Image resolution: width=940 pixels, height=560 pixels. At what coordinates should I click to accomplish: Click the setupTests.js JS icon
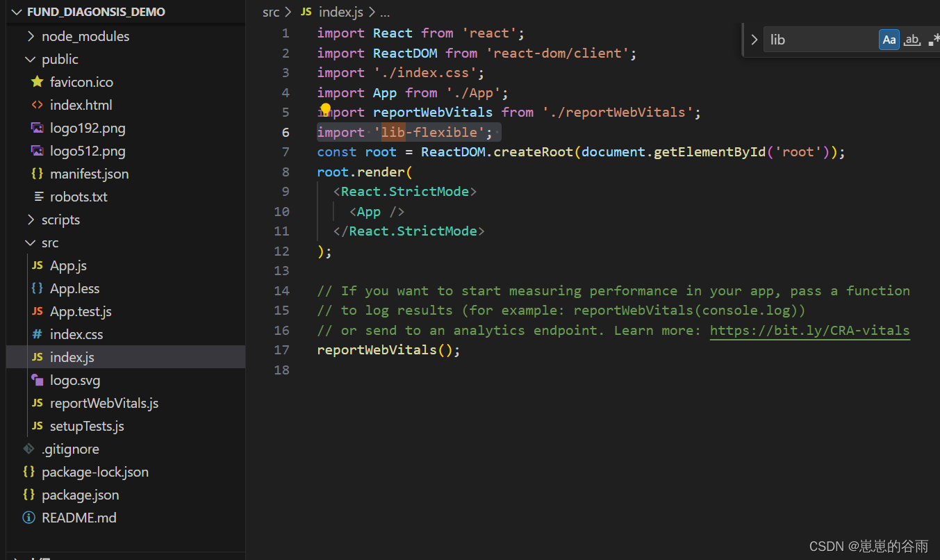37,426
